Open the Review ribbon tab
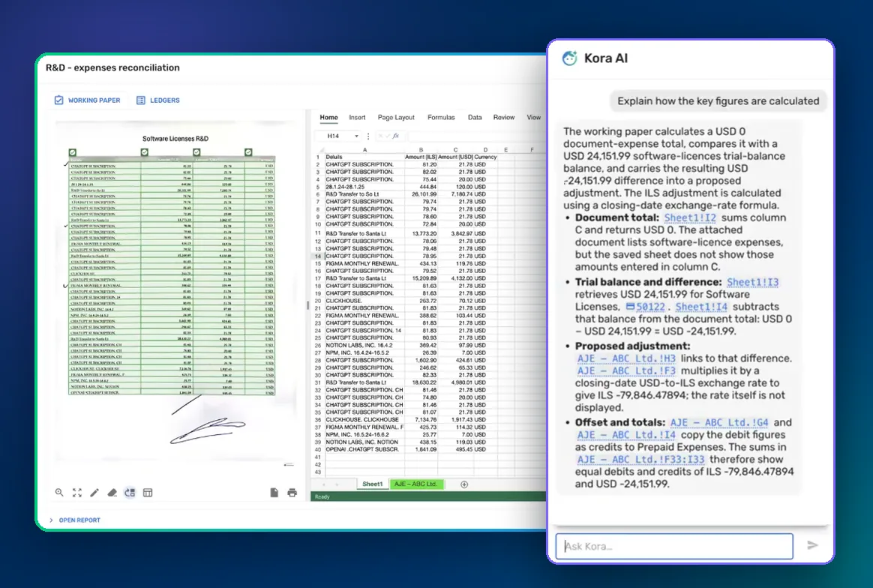 (504, 118)
